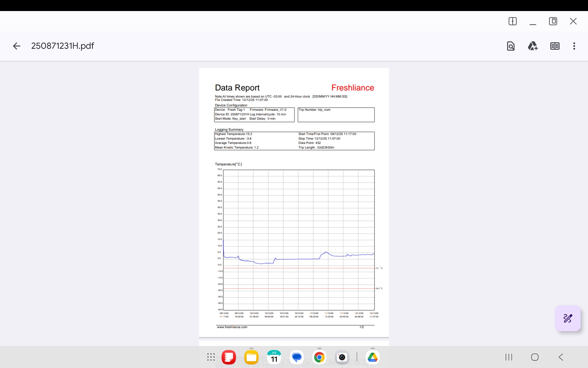Viewport: 588px width, 368px height.
Task: Open Google Chrome from taskbar
Action: (319, 357)
